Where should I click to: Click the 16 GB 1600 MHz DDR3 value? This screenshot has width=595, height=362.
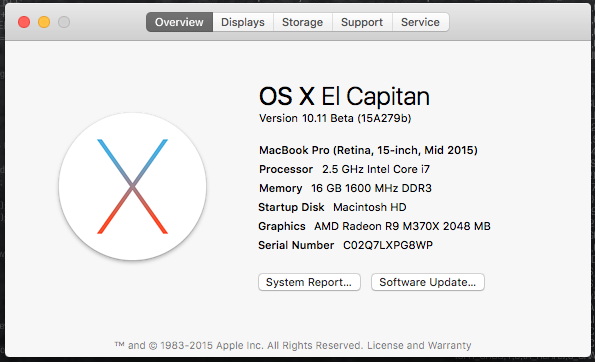pyautogui.click(x=371, y=188)
